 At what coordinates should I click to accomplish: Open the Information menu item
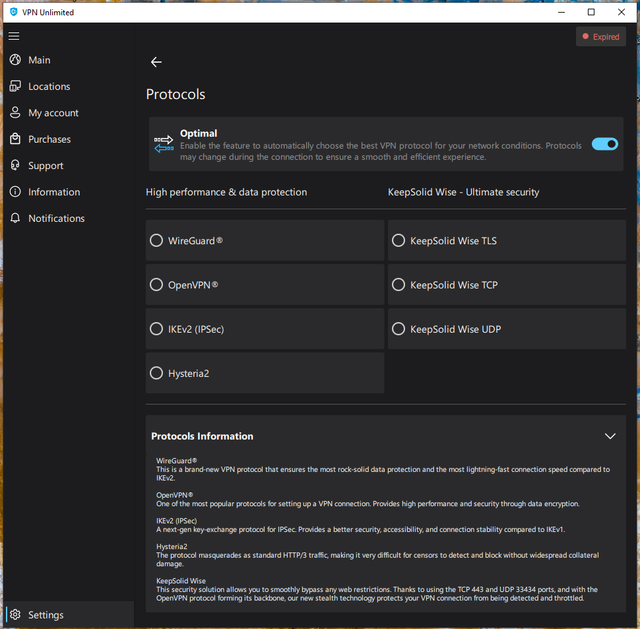point(69,192)
